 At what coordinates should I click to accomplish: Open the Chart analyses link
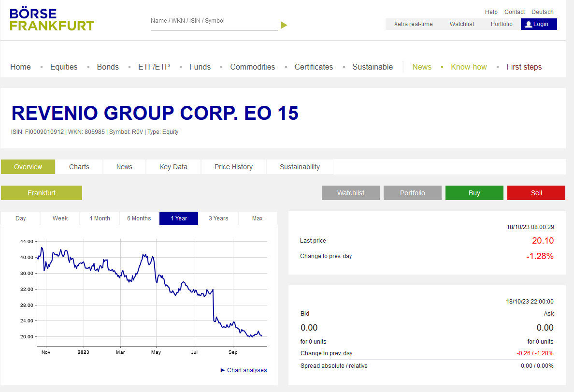pos(244,370)
